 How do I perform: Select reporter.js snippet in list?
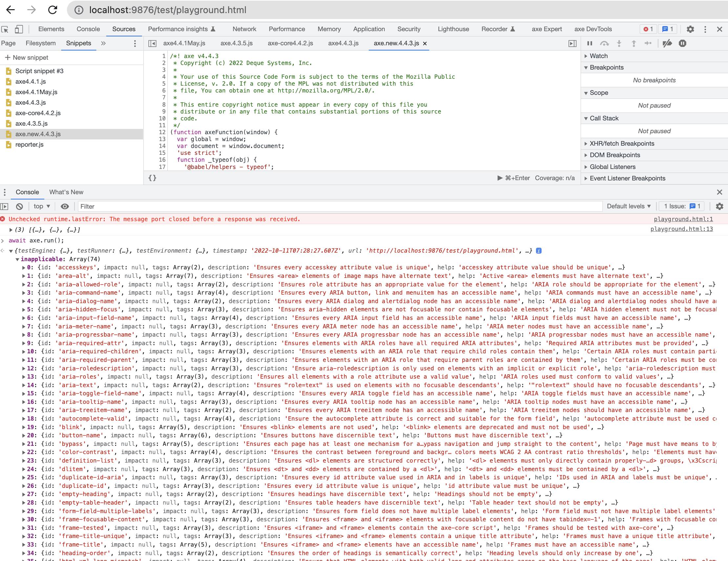pyautogui.click(x=29, y=145)
